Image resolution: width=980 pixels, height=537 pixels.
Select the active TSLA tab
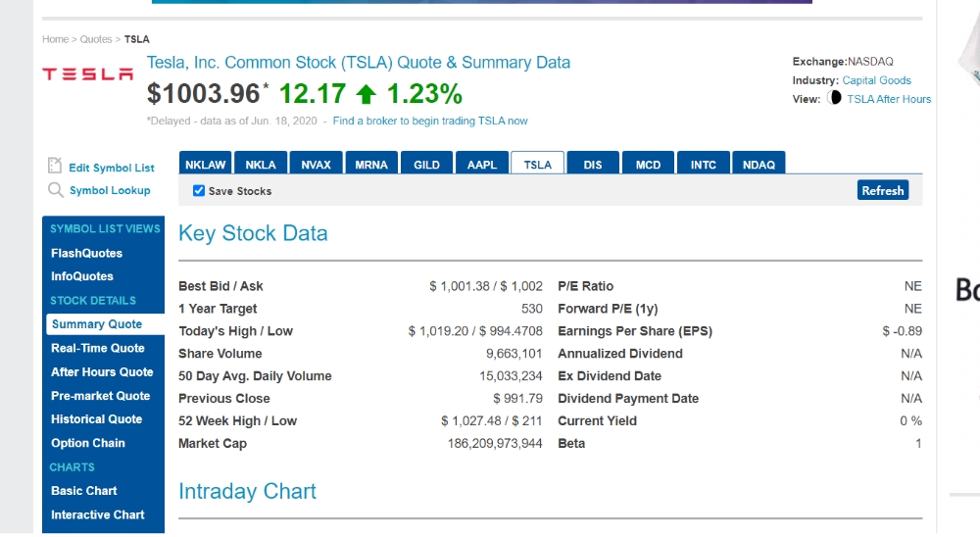[x=537, y=164]
